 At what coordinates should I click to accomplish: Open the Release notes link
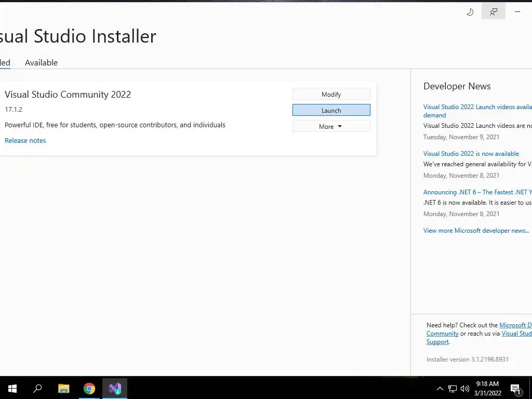point(25,140)
